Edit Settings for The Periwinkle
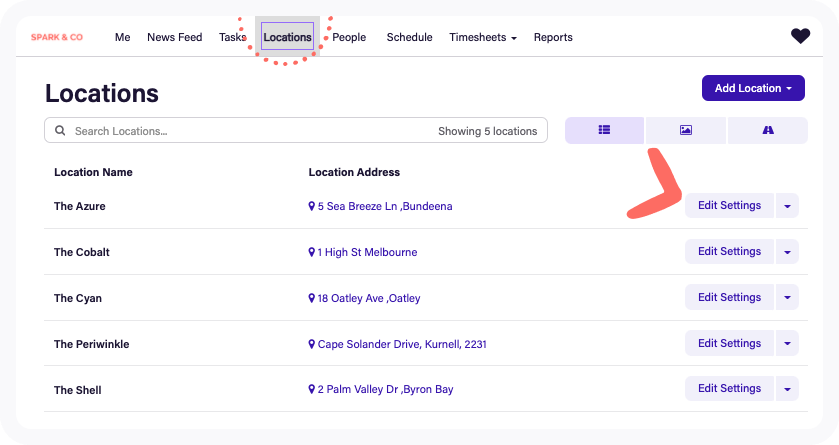 pyautogui.click(x=729, y=343)
